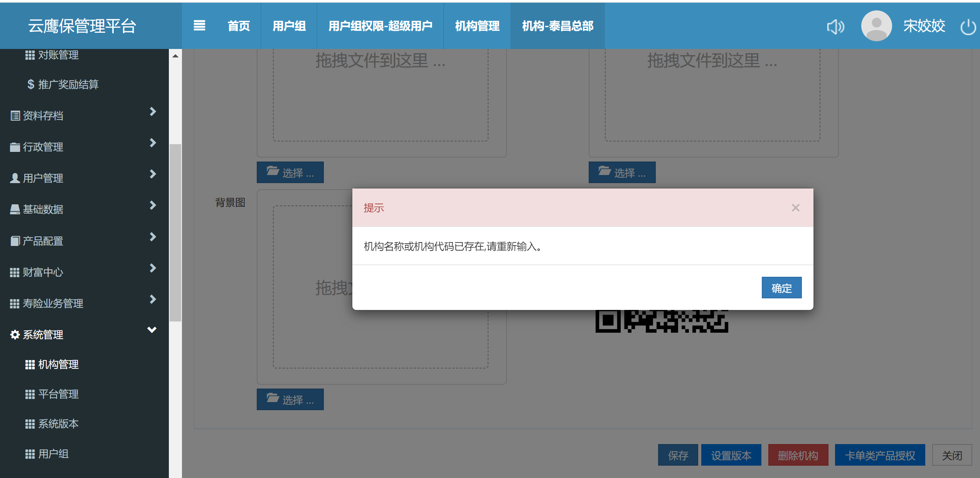Click the 用户管理 person icon
The image size is (980, 478).
[15, 178]
